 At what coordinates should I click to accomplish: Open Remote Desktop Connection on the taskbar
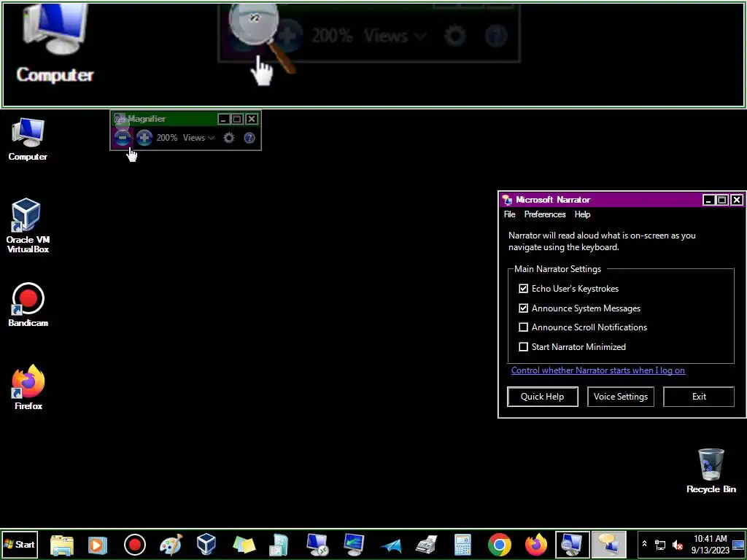click(x=317, y=545)
